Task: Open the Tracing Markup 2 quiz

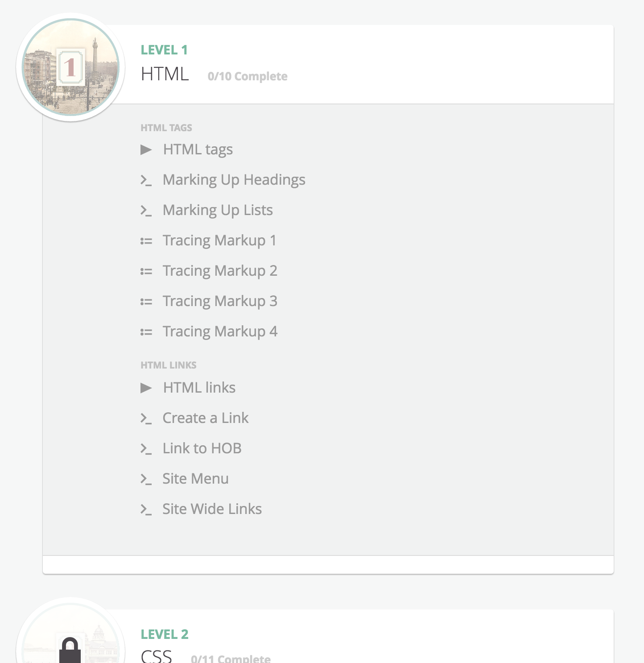Action: [220, 271]
